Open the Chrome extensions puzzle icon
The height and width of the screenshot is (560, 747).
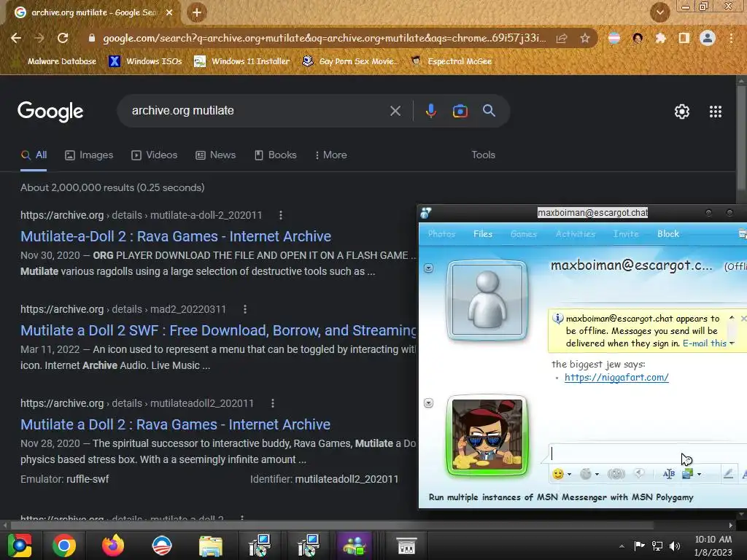[660, 38]
